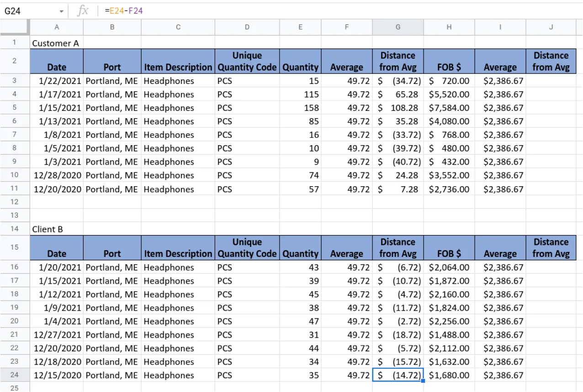Viewport: 583px width, 392px height.
Task: Select column header J
Action: [551, 27]
